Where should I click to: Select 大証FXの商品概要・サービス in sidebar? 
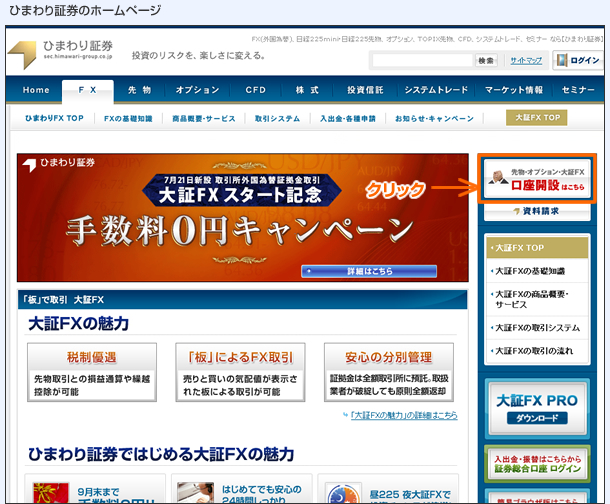[537, 299]
